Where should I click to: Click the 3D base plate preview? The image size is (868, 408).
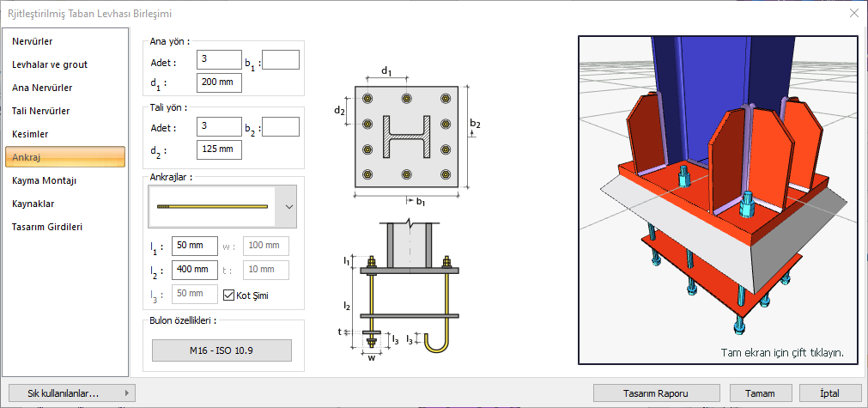tap(716, 200)
